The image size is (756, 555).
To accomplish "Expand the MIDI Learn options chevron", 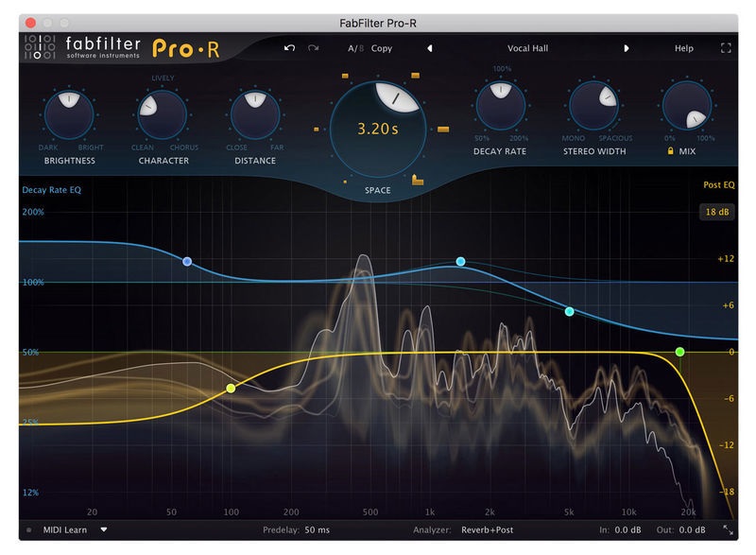I will click(x=104, y=530).
